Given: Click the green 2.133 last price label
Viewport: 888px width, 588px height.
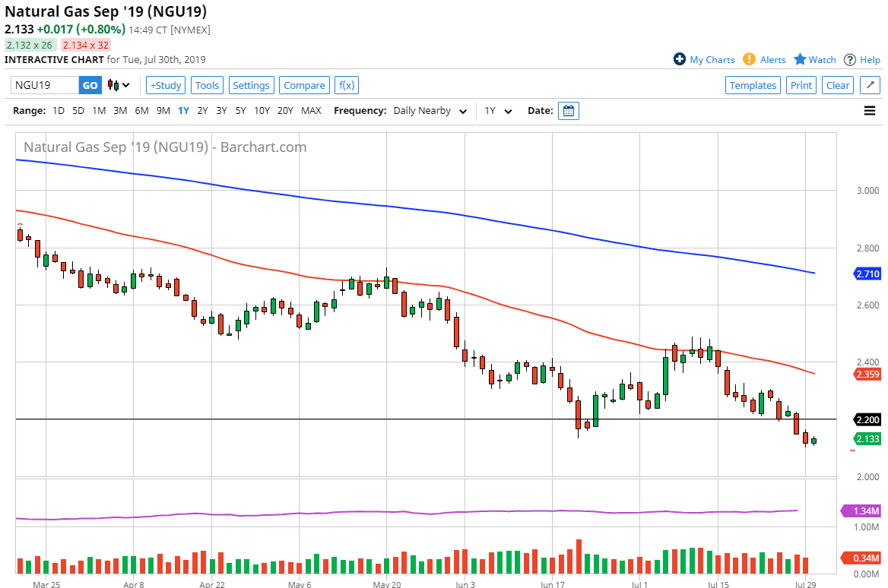Looking at the screenshot, I should tap(867, 438).
